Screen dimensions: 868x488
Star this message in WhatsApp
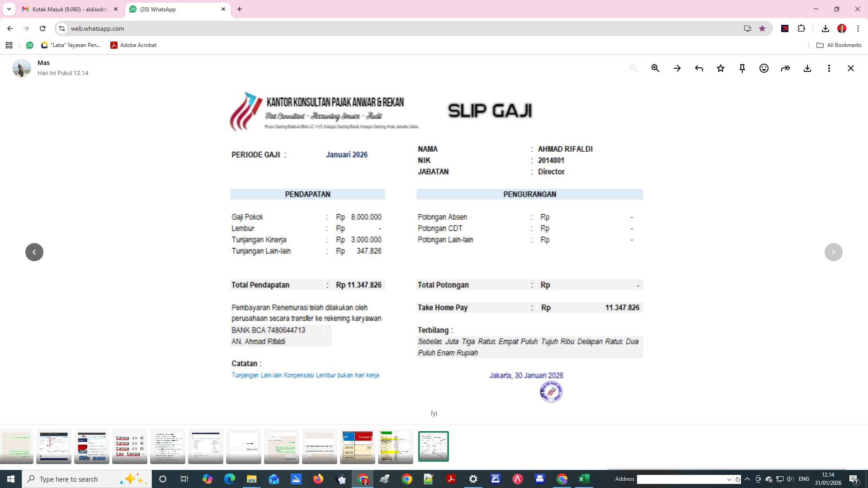720,68
